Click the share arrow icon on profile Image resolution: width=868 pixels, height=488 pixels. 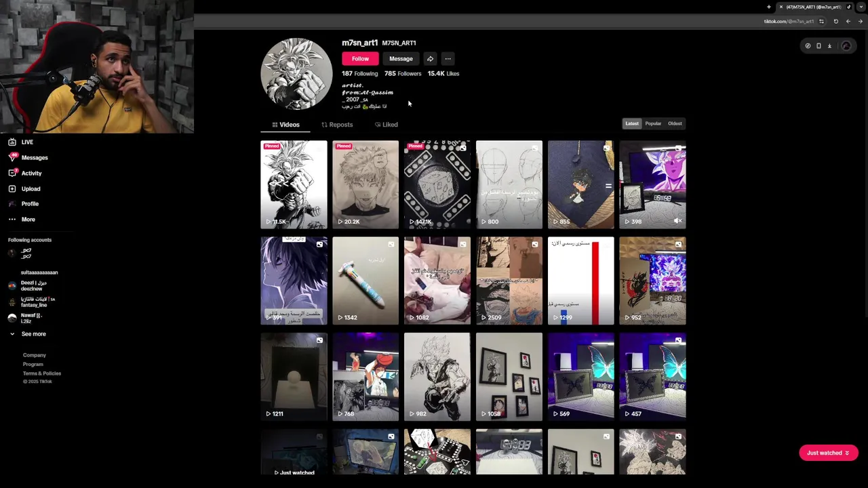430,59
